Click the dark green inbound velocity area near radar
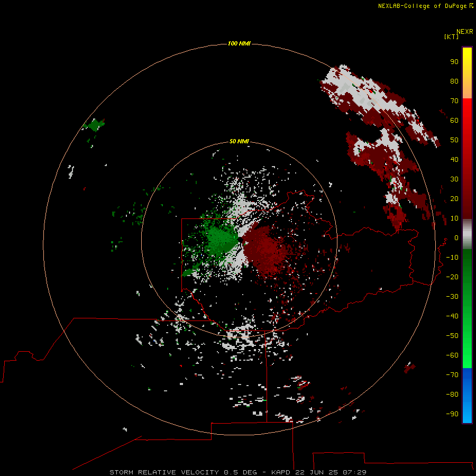 click(222, 241)
